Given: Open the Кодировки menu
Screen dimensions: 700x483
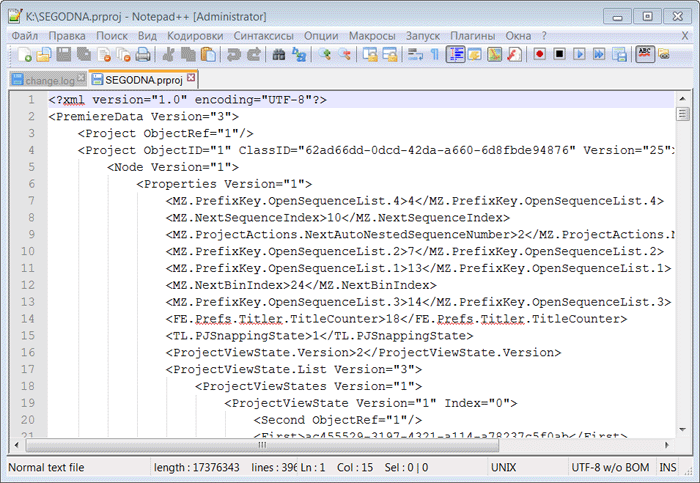Looking at the screenshot, I should coord(195,36).
